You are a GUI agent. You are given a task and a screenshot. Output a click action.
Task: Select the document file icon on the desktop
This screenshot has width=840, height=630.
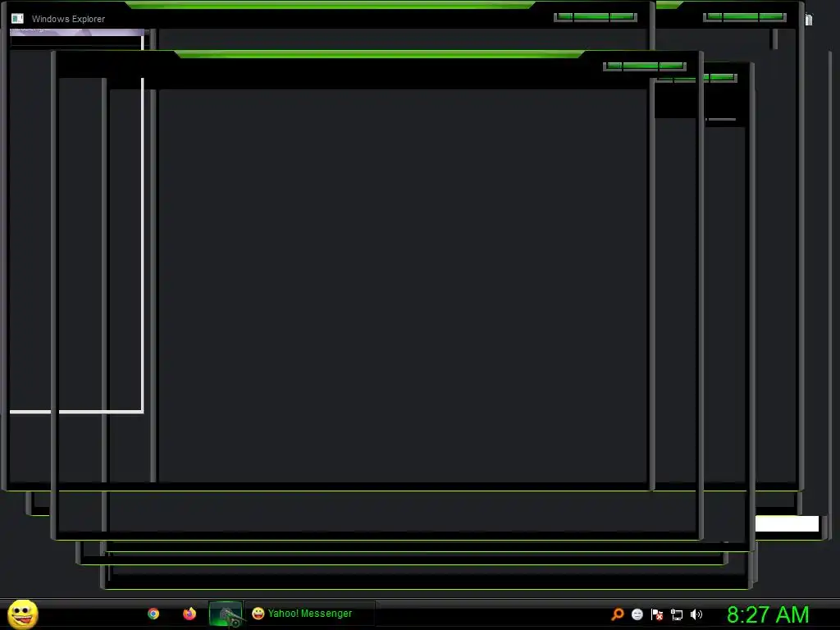(x=808, y=20)
